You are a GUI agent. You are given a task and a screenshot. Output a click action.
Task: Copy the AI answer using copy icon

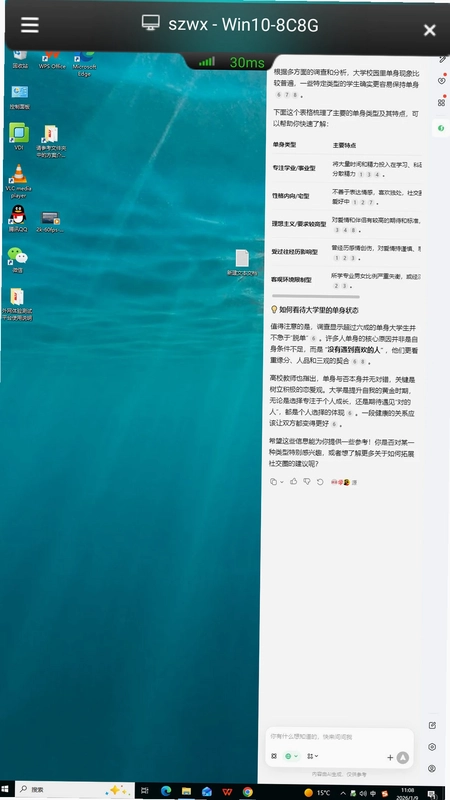tap(273, 481)
